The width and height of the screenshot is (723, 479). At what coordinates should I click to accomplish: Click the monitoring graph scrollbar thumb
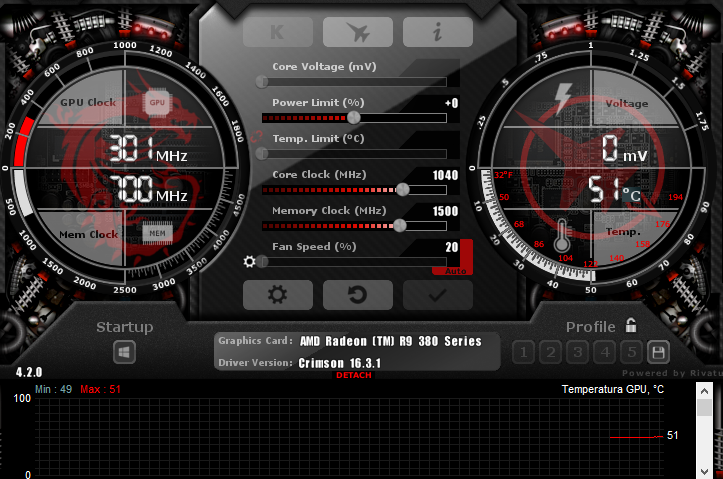point(704,408)
